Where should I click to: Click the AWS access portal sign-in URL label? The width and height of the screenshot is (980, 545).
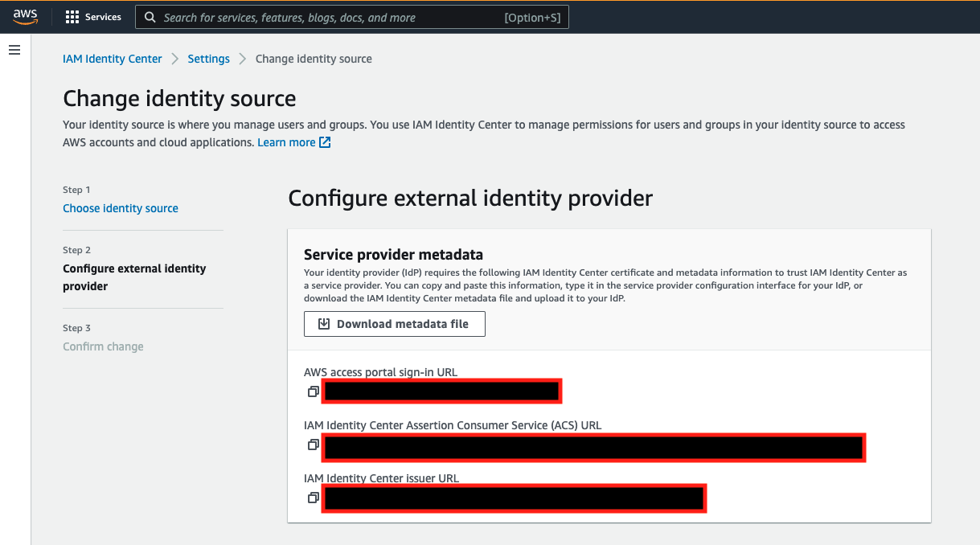pyautogui.click(x=380, y=372)
